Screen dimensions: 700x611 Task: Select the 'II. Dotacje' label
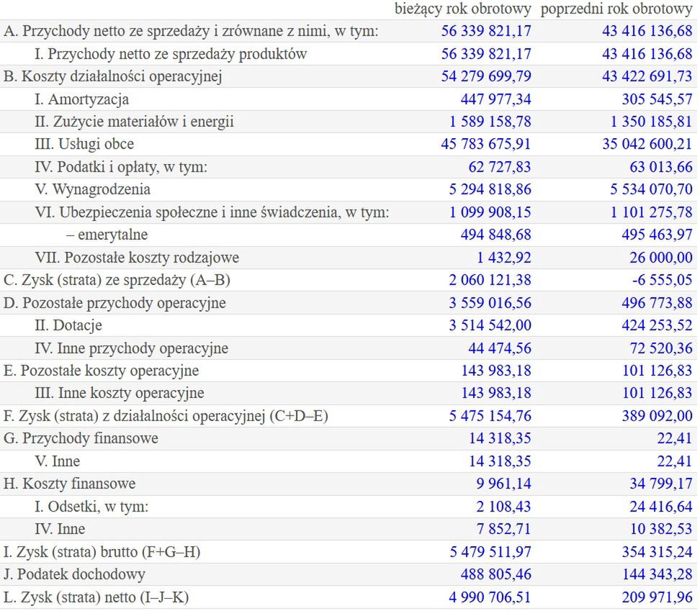pos(68,325)
